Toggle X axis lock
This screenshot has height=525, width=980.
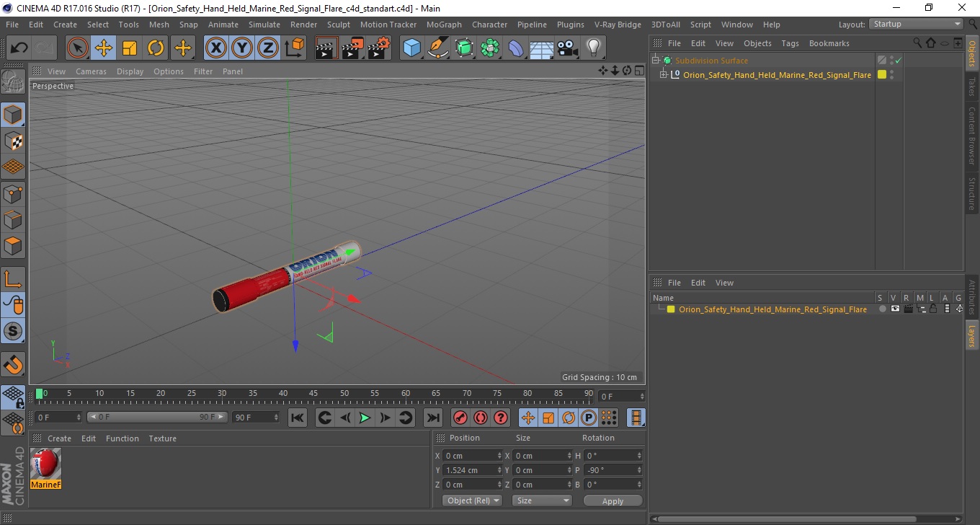pos(216,48)
